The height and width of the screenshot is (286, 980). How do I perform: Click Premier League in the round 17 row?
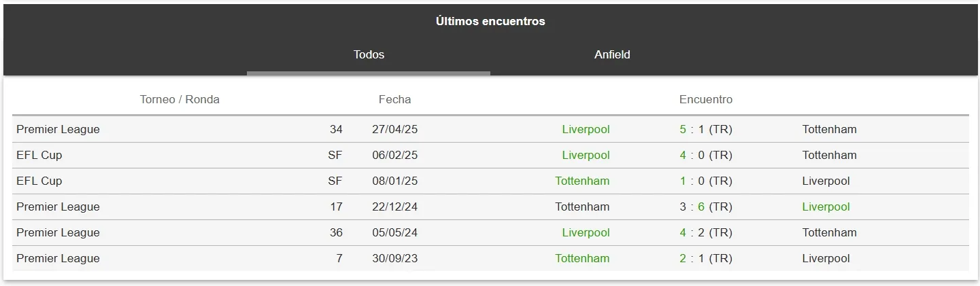58,207
